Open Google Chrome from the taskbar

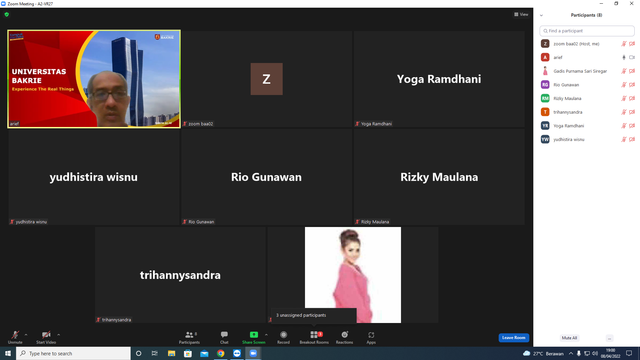tap(220, 353)
